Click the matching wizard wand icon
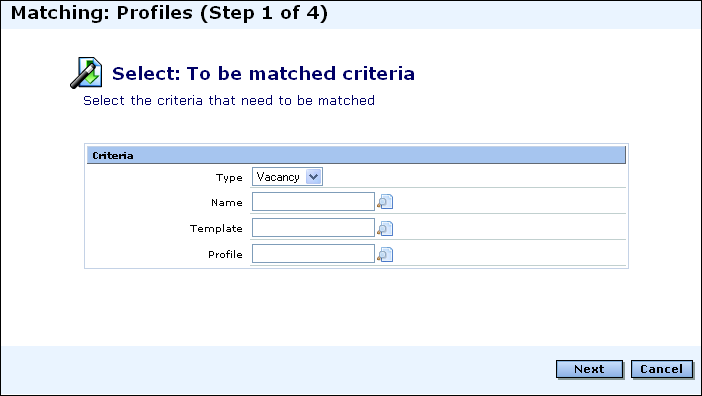This screenshot has width=702, height=396. [86, 72]
